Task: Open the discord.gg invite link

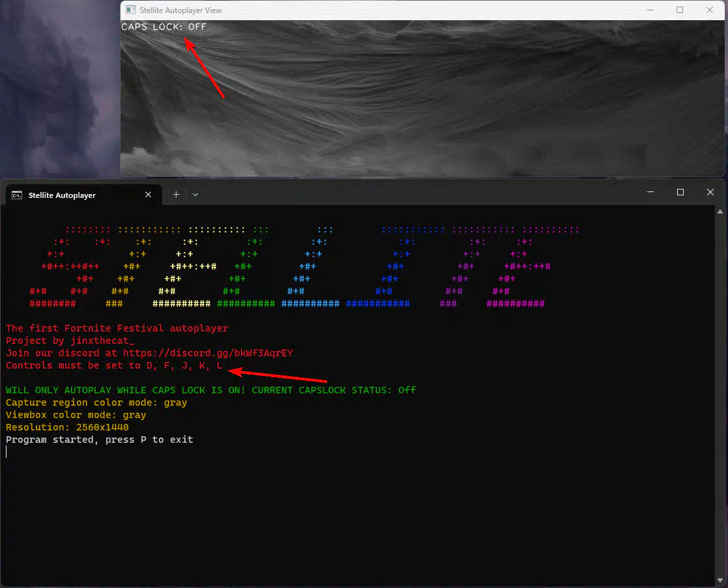Action: click(x=208, y=353)
